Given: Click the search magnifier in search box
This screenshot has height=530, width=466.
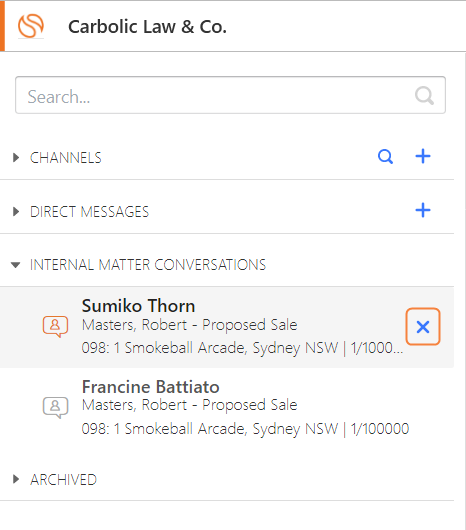Looking at the screenshot, I should (x=424, y=96).
